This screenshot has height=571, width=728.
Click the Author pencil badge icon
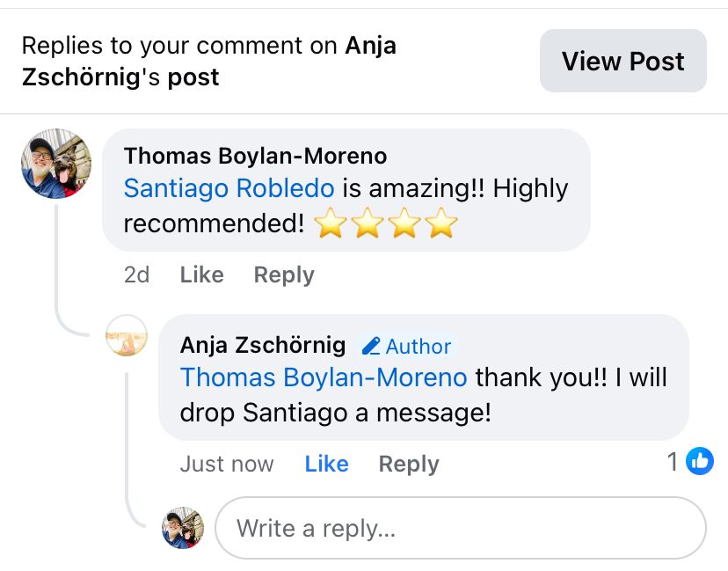(371, 346)
